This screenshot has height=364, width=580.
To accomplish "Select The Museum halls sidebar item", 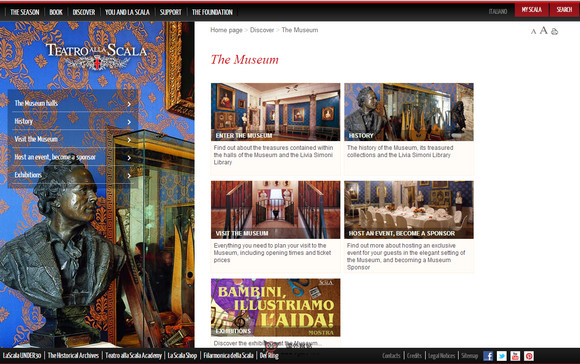I will click(36, 103).
